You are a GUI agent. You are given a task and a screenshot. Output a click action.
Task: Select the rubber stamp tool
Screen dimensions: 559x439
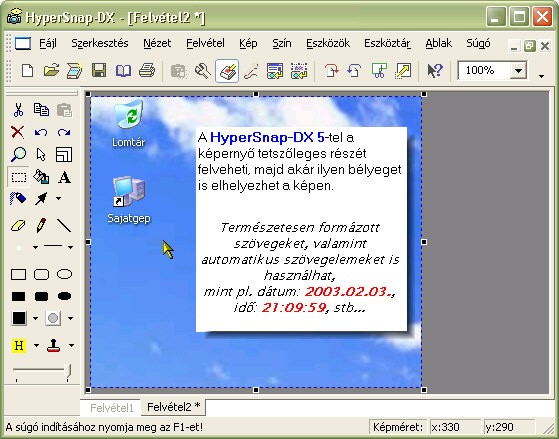point(53,346)
